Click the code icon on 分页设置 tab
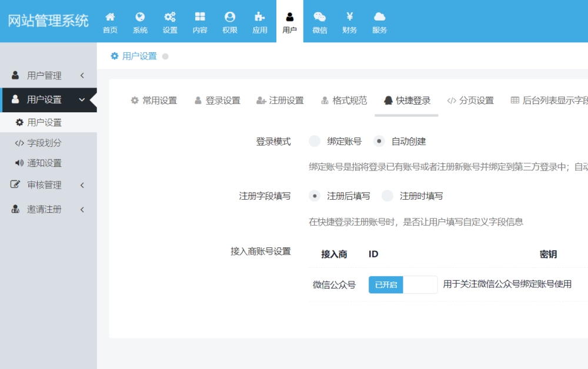Image resolution: width=588 pixels, height=369 pixels. (x=452, y=100)
